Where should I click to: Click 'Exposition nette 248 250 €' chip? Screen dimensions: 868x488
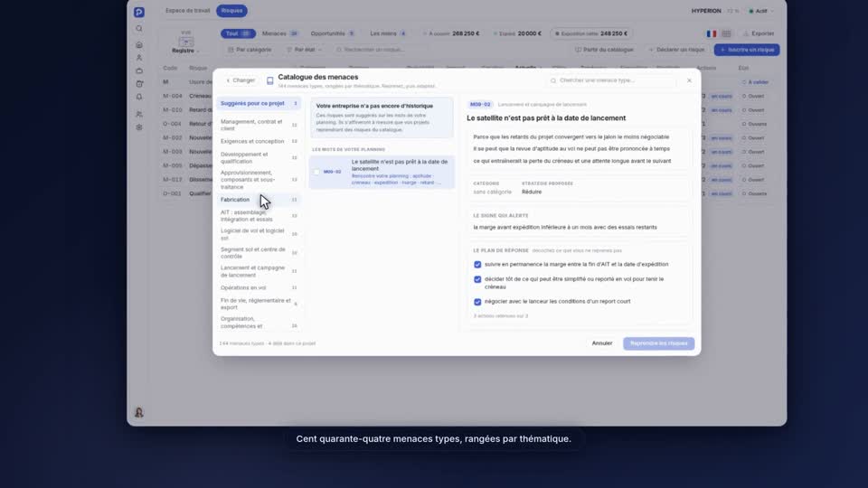tap(591, 33)
